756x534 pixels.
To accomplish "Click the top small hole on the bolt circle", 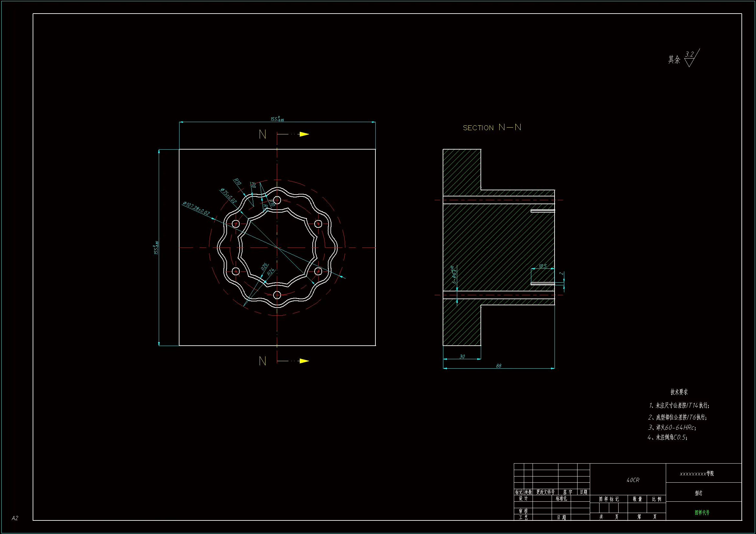I will 277,200.
